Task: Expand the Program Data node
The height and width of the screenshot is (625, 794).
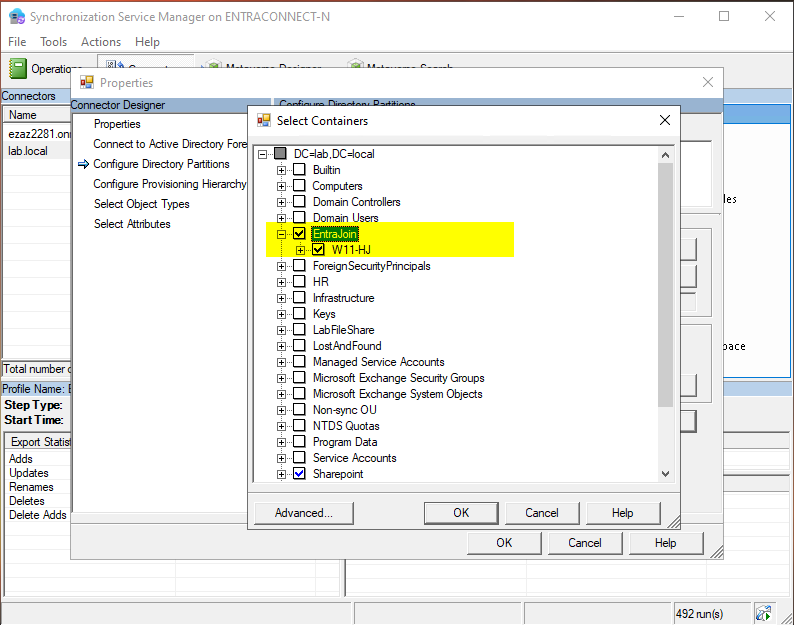Action: pyautogui.click(x=281, y=442)
